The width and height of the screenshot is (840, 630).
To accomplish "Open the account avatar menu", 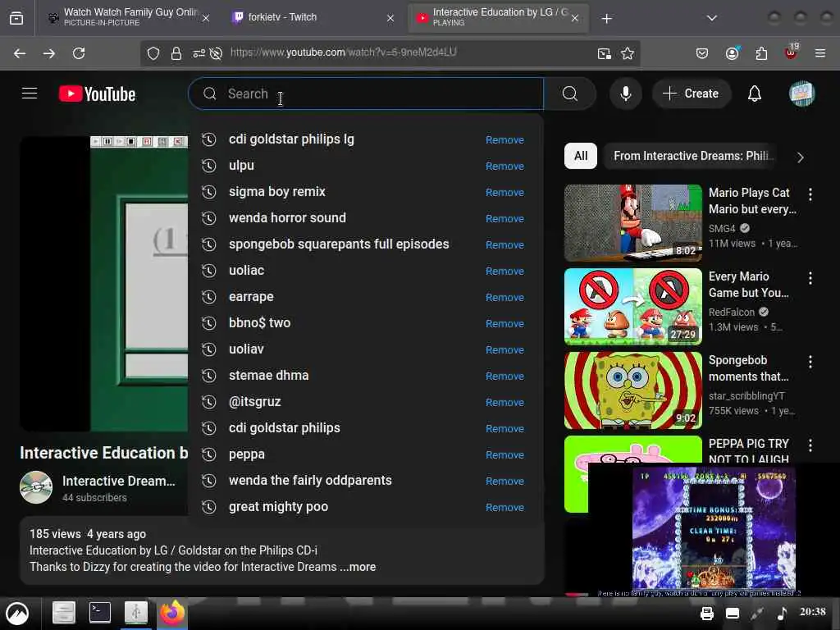I will [x=801, y=94].
